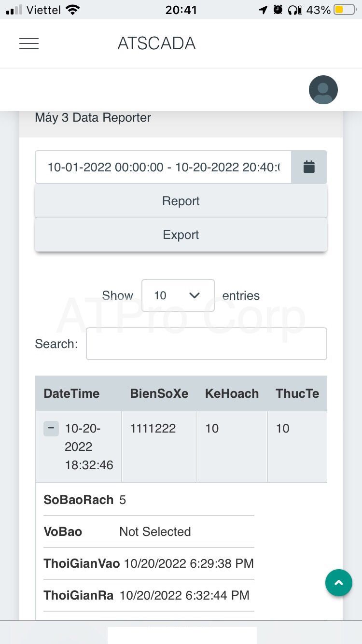Open the user profile avatar
The image size is (362, 644).
click(x=323, y=90)
